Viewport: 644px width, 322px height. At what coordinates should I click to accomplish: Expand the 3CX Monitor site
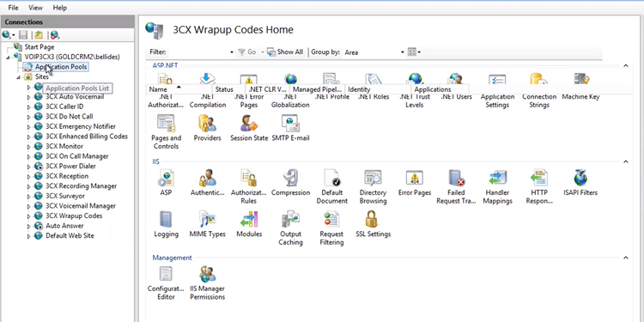pos(28,147)
